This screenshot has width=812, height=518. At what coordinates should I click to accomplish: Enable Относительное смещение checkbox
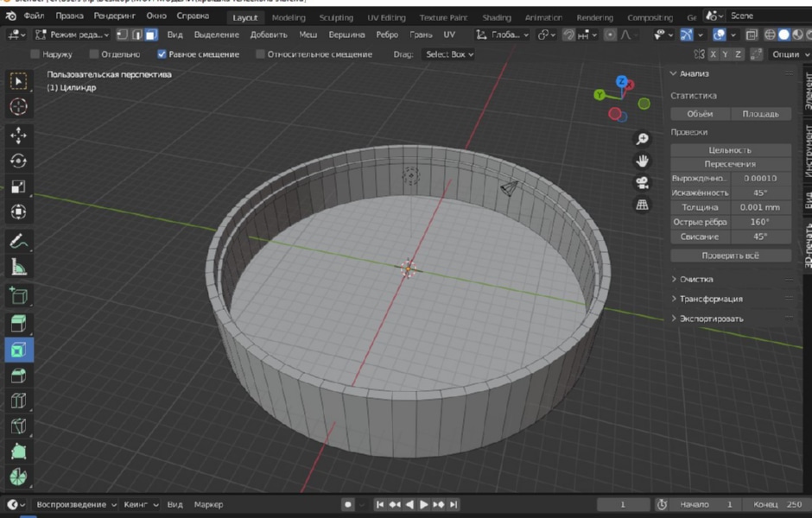[x=261, y=54]
